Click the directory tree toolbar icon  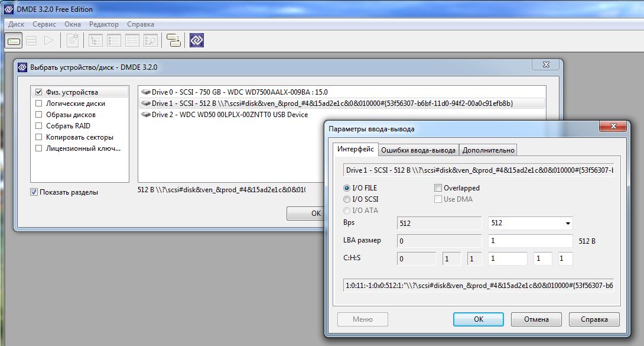click(95, 40)
